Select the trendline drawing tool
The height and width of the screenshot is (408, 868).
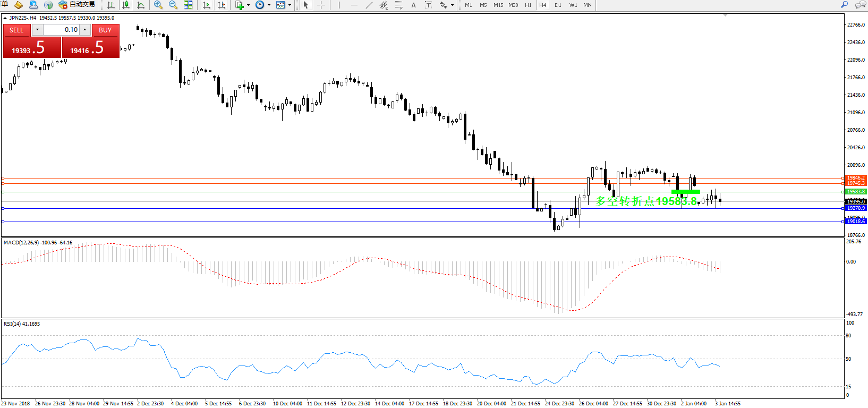(369, 5)
